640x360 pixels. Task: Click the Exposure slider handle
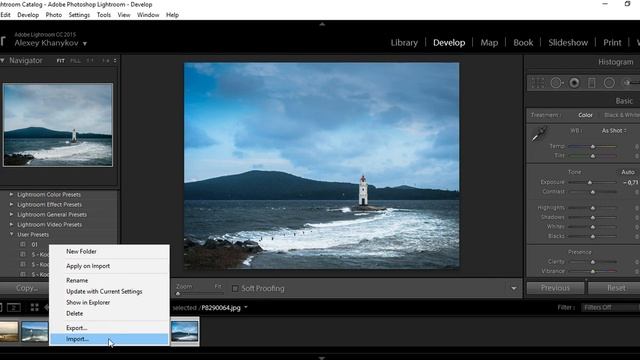pyautogui.click(x=590, y=182)
